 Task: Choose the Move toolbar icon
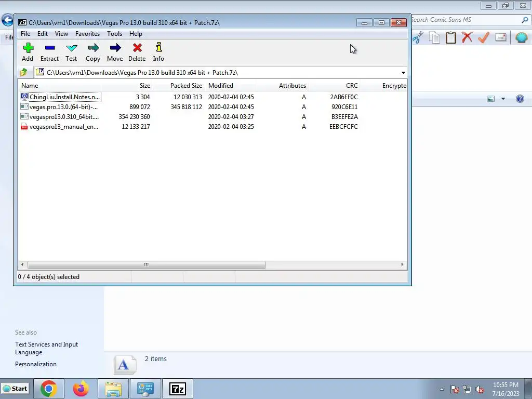115,48
